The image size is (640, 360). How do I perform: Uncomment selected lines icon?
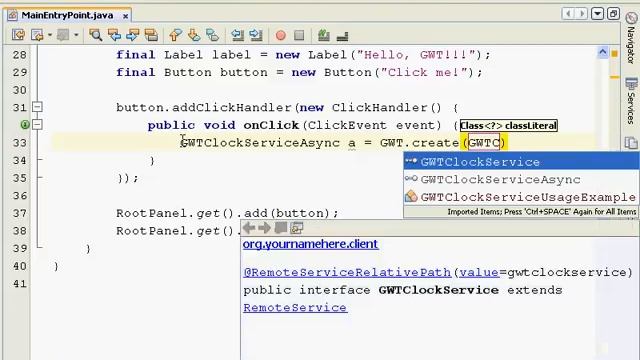click(x=342, y=36)
